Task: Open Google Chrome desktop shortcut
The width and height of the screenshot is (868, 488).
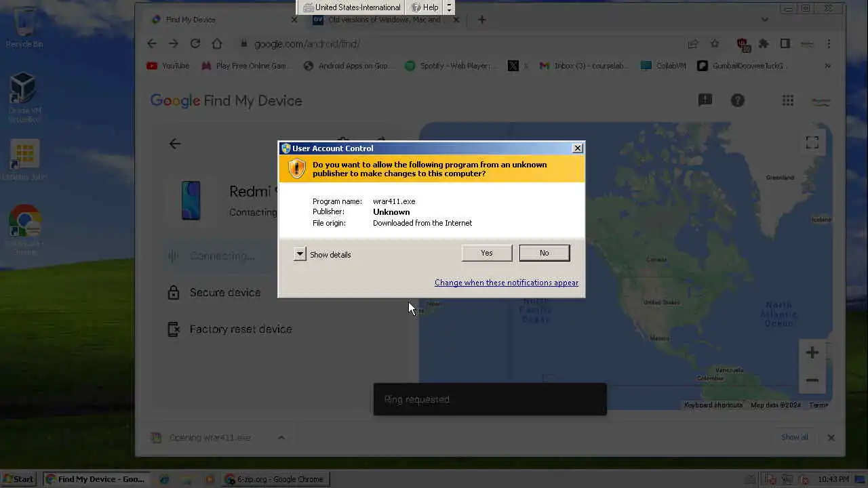Action: point(24,230)
